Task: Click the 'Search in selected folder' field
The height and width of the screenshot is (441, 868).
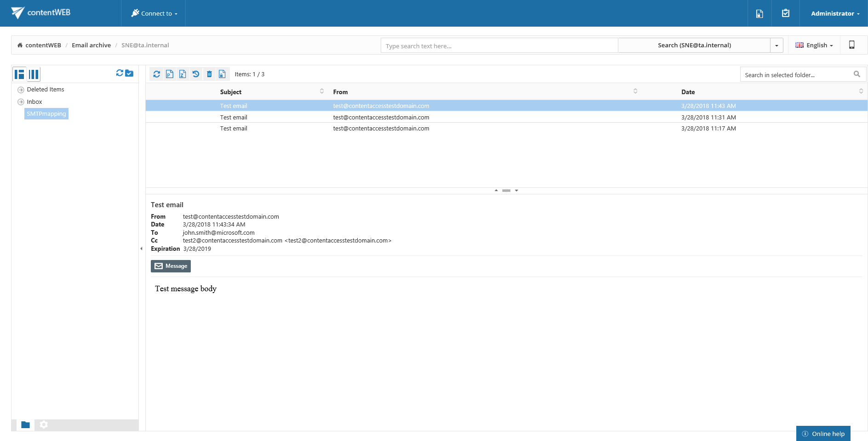Action: (x=796, y=75)
